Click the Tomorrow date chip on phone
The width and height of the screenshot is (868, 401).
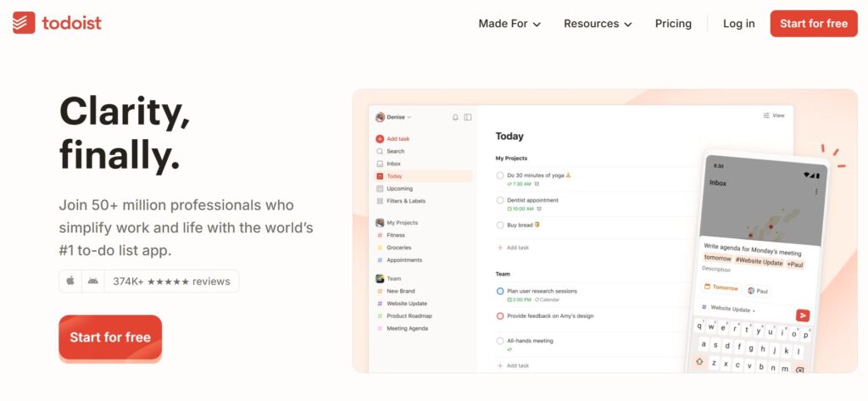[722, 287]
